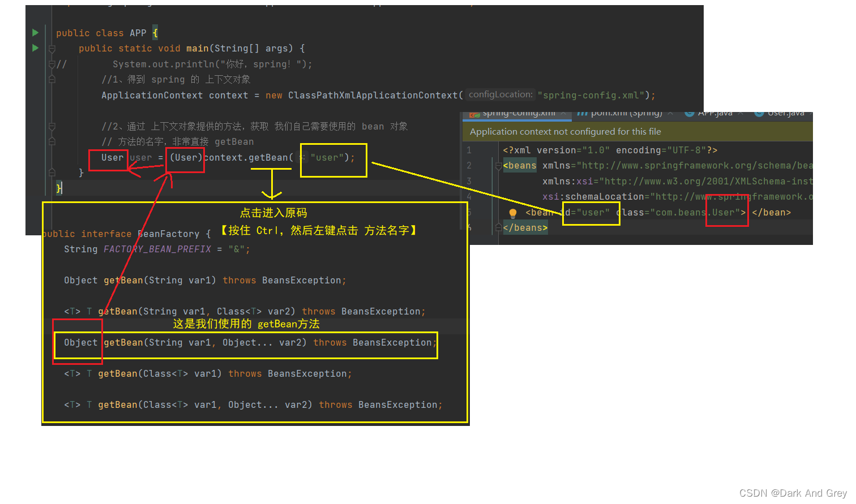This screenshot has width=856, height=504.
Task: Click FACTORY_BEAN_PREFIX constant
Action: coord(157,249)
